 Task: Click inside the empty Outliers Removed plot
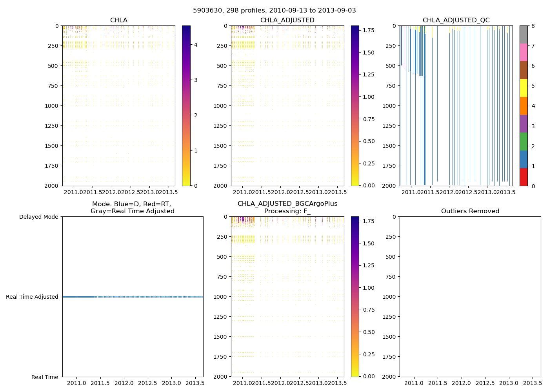pyautogui.click(x=470, y=296)
